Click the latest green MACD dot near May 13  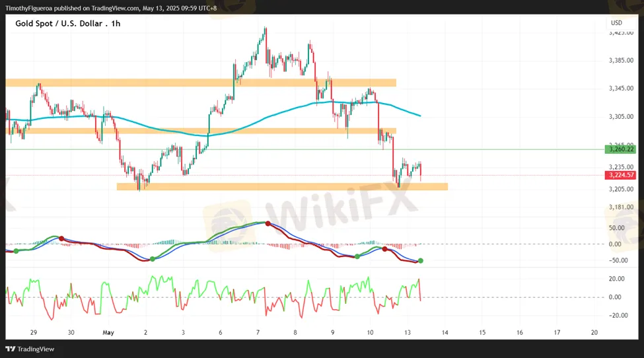coord(421,261)
